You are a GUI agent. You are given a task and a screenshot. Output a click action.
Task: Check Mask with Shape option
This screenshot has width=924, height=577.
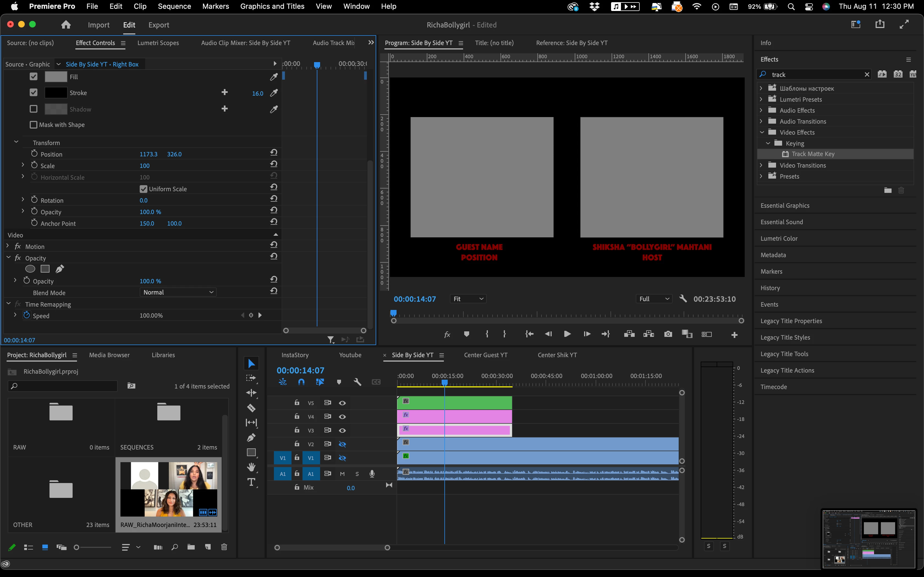pyautogui.click(x=34, y=125)
